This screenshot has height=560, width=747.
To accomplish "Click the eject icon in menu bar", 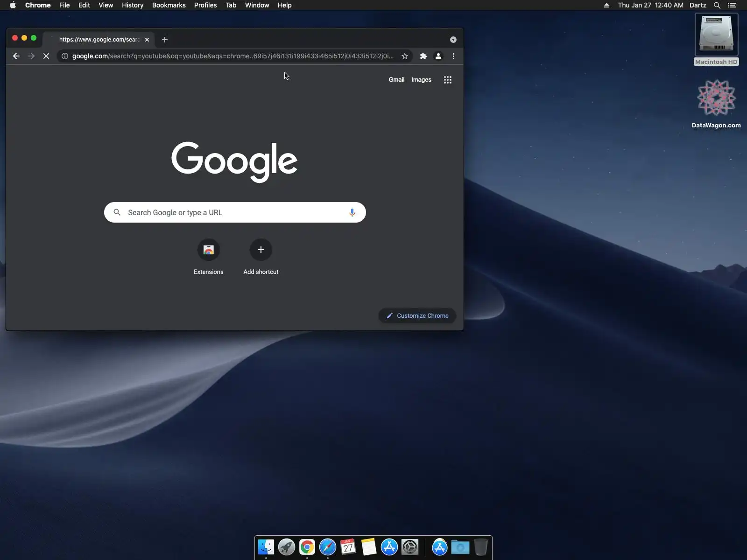I will [x=606, y=5].
